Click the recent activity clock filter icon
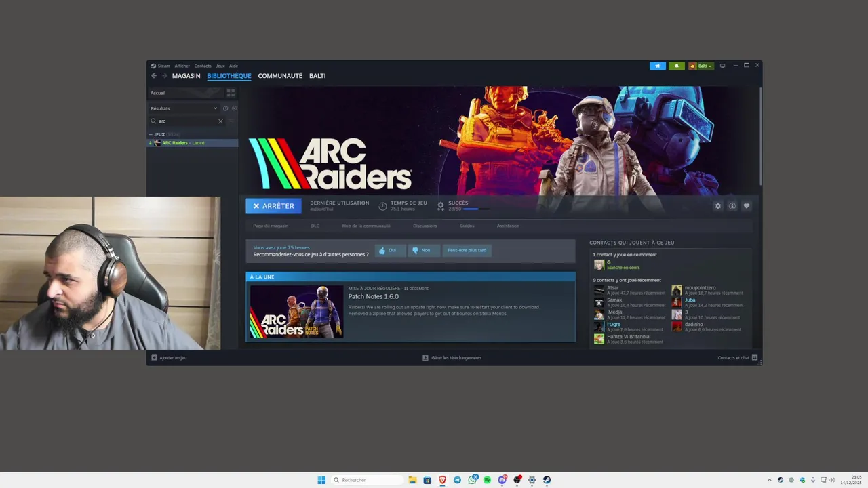 tap(226, 108)
